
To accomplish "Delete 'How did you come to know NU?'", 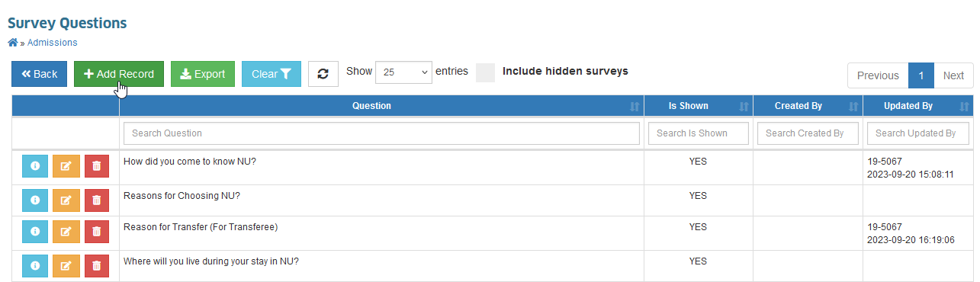I will [x=96, y=166].
